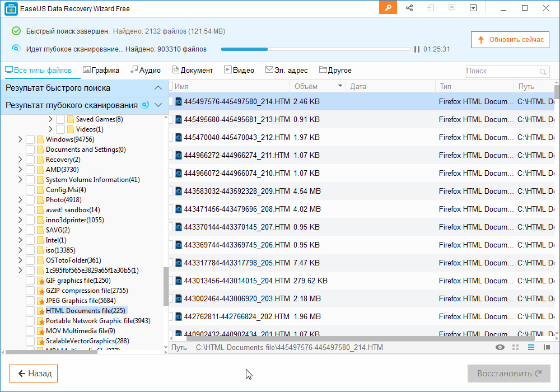Check the HTML Documents file(225) checkbox
The image size is (560, 392).
click(30, 311)
